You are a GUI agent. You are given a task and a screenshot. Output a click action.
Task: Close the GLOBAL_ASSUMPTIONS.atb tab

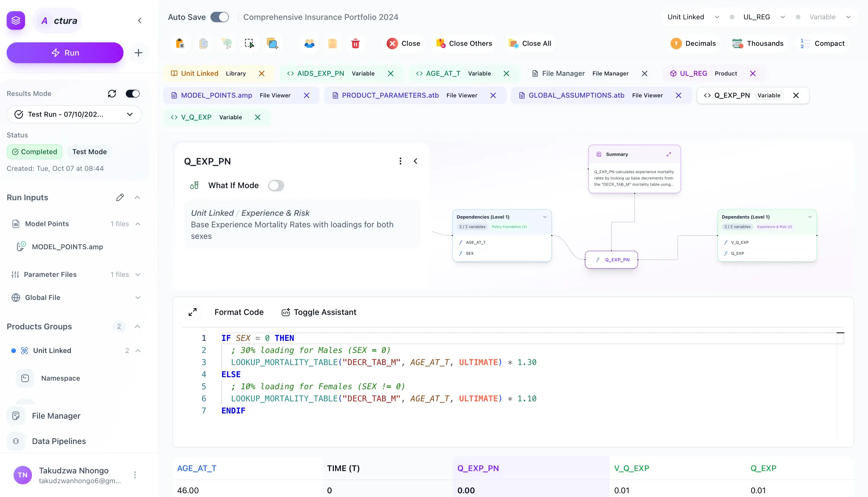(x=678, y=95)
